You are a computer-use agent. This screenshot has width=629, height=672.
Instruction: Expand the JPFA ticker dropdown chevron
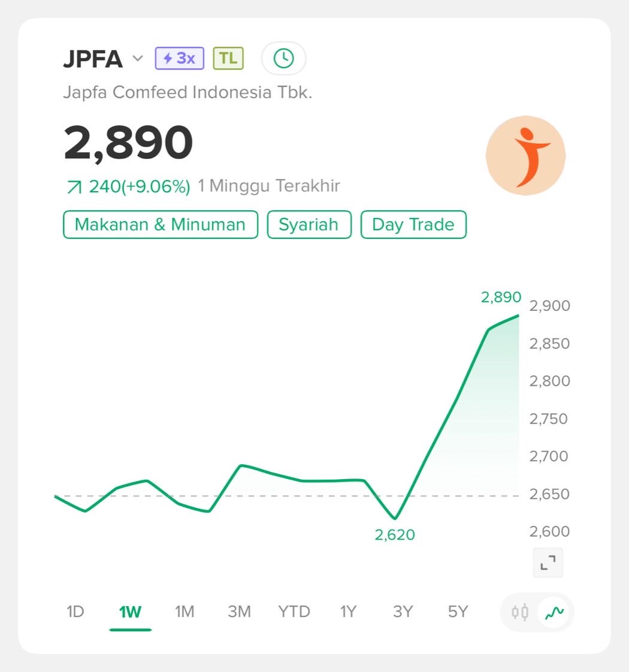point(138,59)
